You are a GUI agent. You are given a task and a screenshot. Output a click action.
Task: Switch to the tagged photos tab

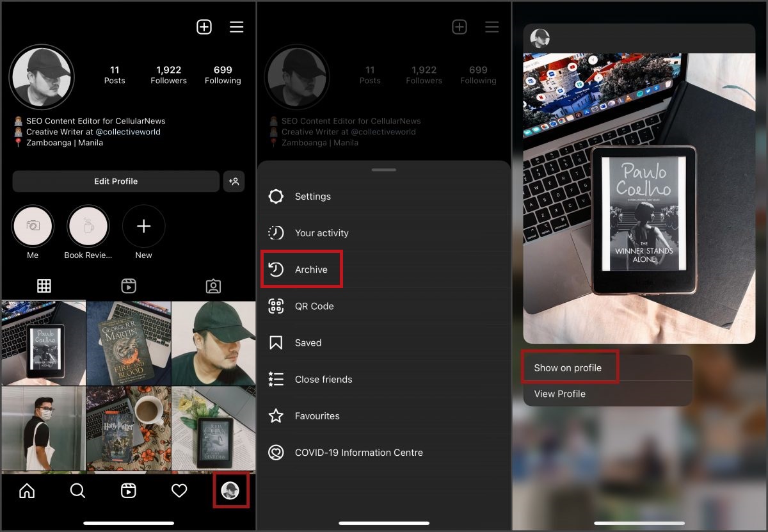(213, 286)
